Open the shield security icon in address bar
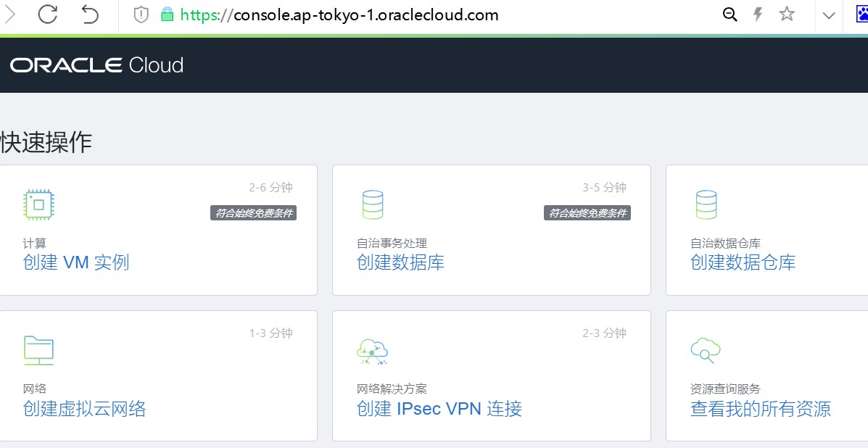This screenshot has width=868, height=448. [x=141, y=15]
